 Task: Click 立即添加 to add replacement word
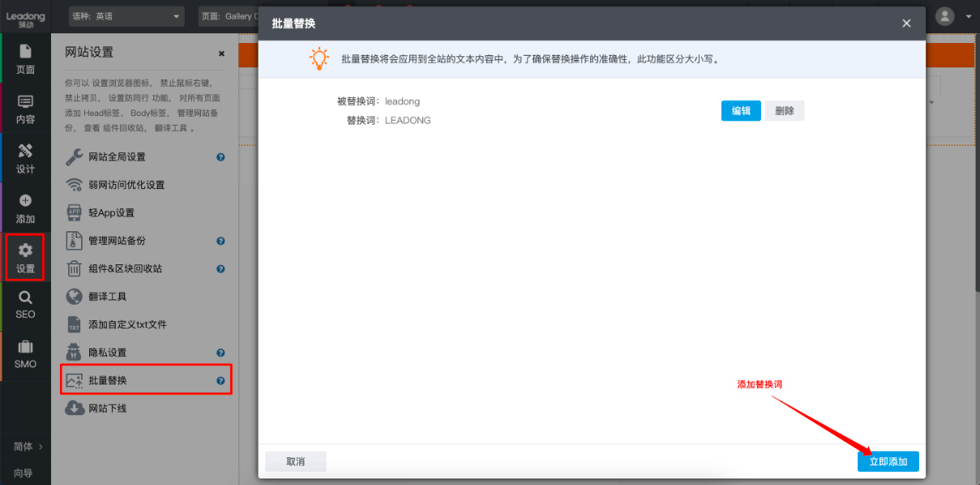[888, 461]
